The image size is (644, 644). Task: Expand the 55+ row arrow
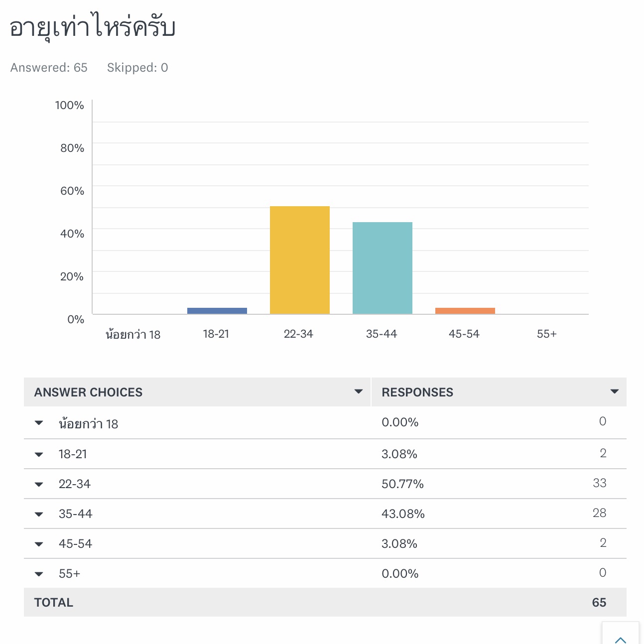[39, 574]
